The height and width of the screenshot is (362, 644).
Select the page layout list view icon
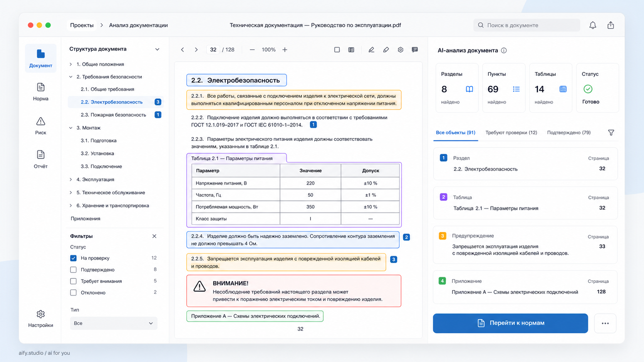click(351, 50)
